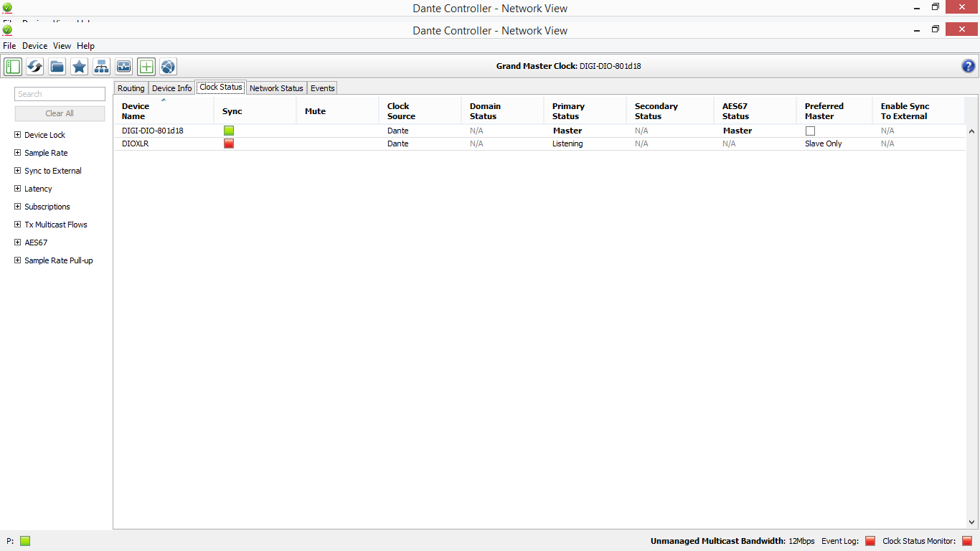Click the Sync column header

[255, 111]
